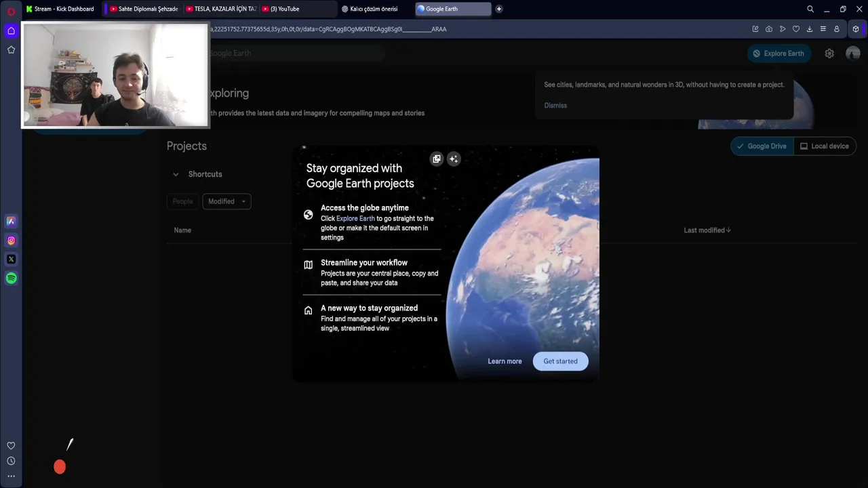Image resolution: width=868 pixels, height=488 pixels.
Task: Click 'Streamline your workflow' heading
Action: [x=364, y=262]
